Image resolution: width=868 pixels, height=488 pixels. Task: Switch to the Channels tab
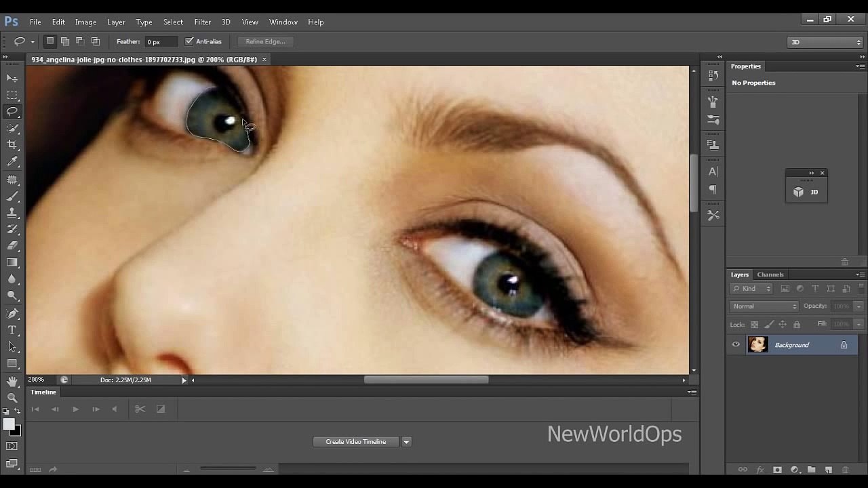pyautogui.click(x=770, y=274)
